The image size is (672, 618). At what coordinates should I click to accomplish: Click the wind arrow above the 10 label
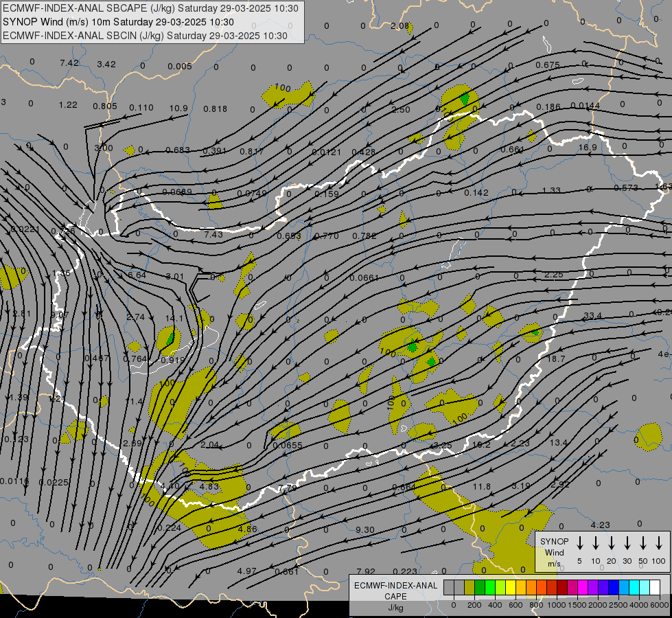[x=596, y=542]
